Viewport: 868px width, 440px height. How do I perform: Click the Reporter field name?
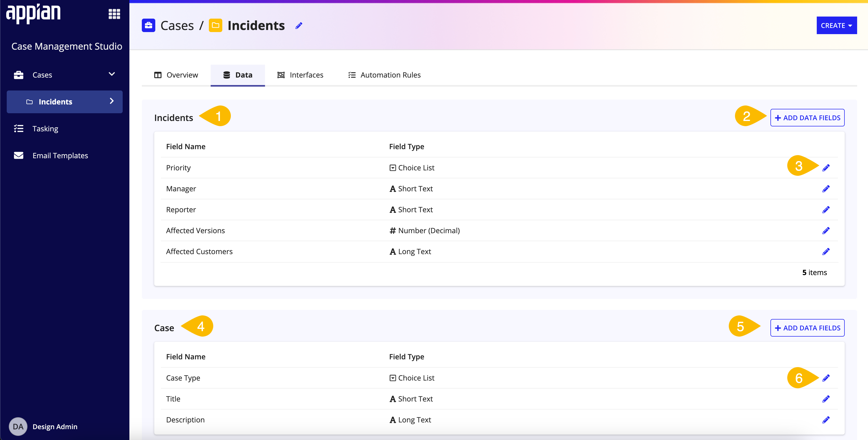pyautogui.click(x=181, y=210)
